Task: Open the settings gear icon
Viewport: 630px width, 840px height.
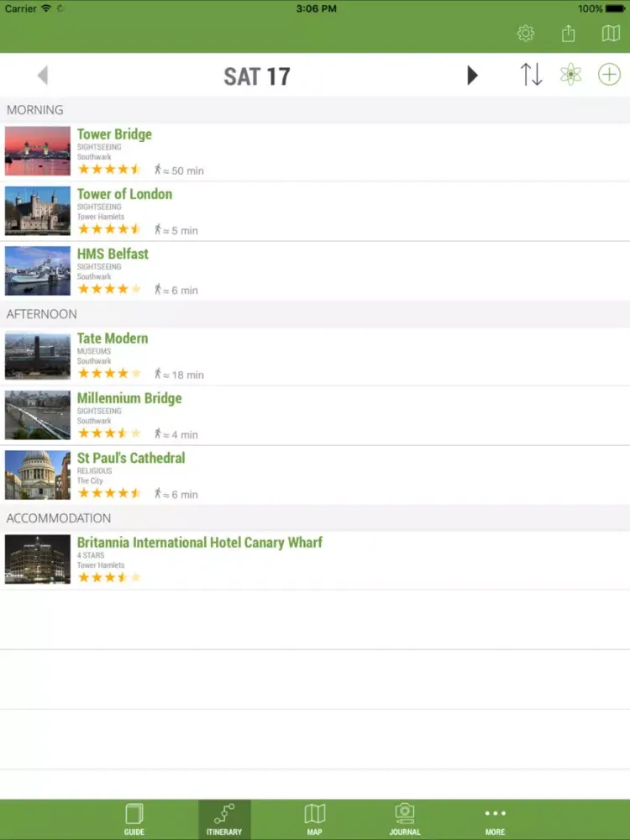Action: [x=526, y=34]
